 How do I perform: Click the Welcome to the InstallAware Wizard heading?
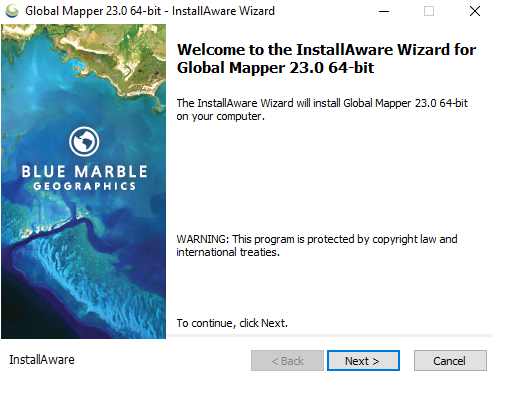[x=326, y=59]
